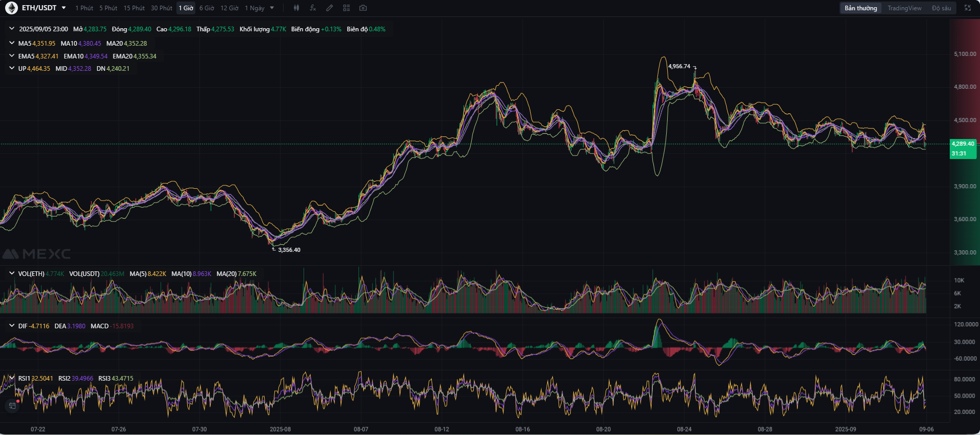Click the Cao high price 4,296.18

click(x=179, y=29)
